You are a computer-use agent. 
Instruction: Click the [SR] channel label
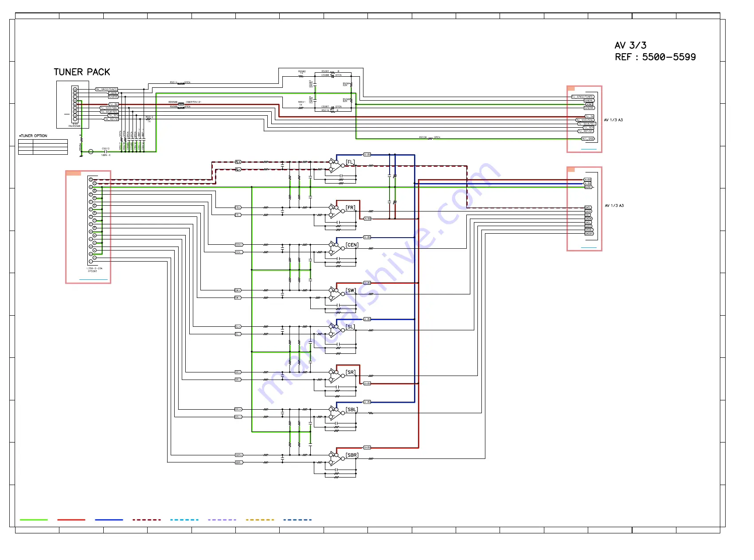tap(351, 372)
